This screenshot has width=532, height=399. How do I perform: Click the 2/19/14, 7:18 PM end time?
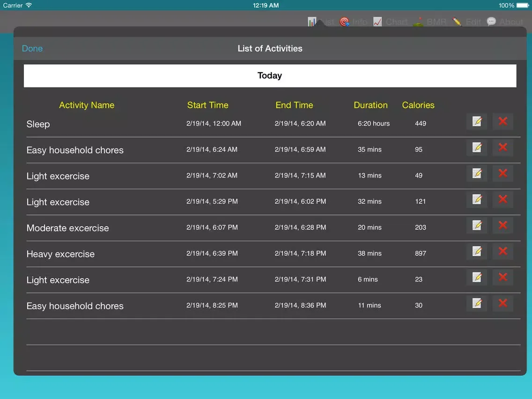coord(300,253)
